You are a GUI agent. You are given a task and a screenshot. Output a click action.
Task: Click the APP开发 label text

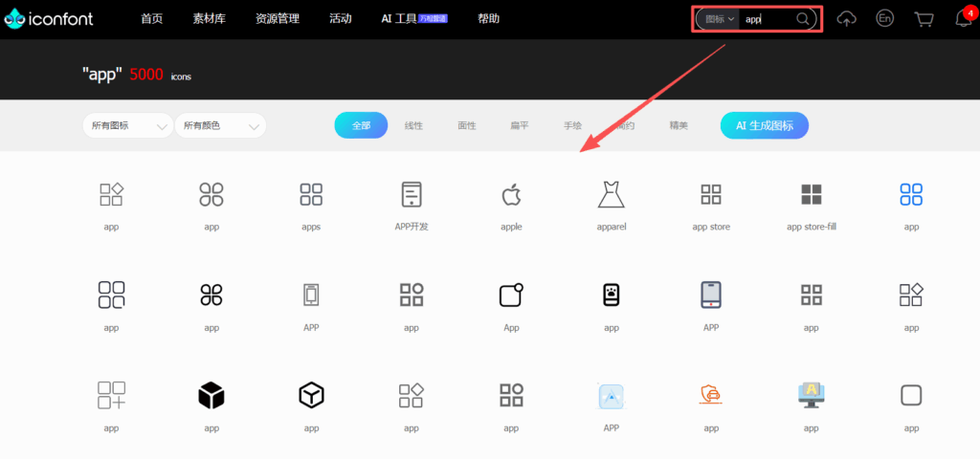[412, 227]
